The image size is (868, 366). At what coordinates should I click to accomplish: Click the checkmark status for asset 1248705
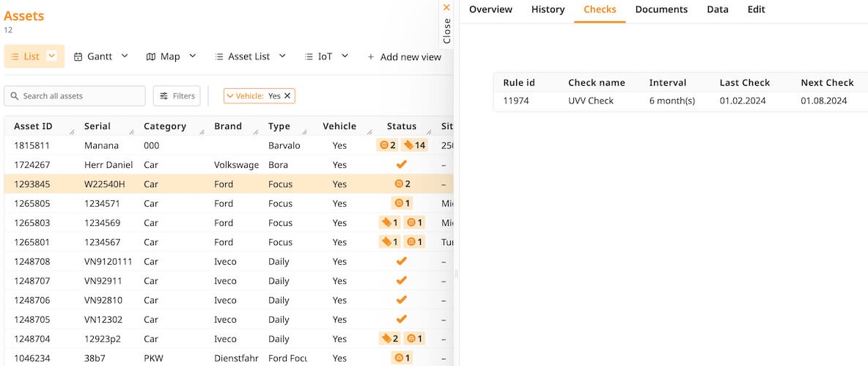[x=402, y=320]
